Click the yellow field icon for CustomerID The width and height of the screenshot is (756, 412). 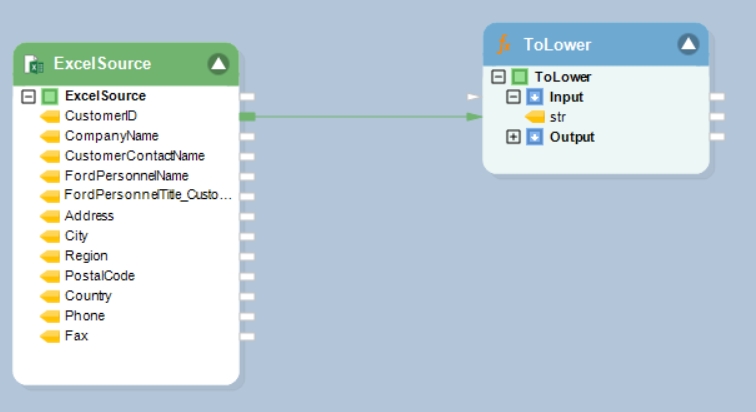(50, 116)
